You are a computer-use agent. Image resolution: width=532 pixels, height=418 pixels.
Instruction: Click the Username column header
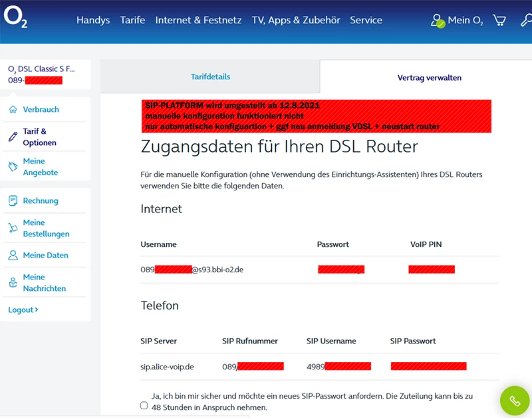tap(158, 244)
